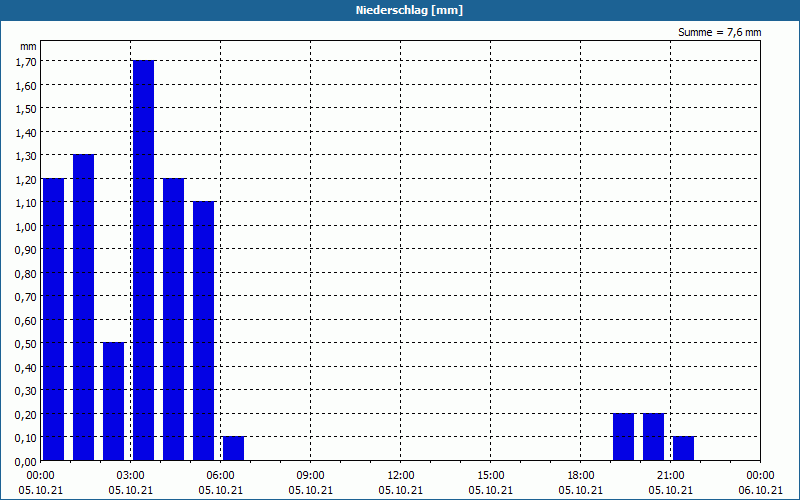Select the "12:00" time label on the x-axis
This screenshot has height=500, width=800.
(x=401, y=476)
